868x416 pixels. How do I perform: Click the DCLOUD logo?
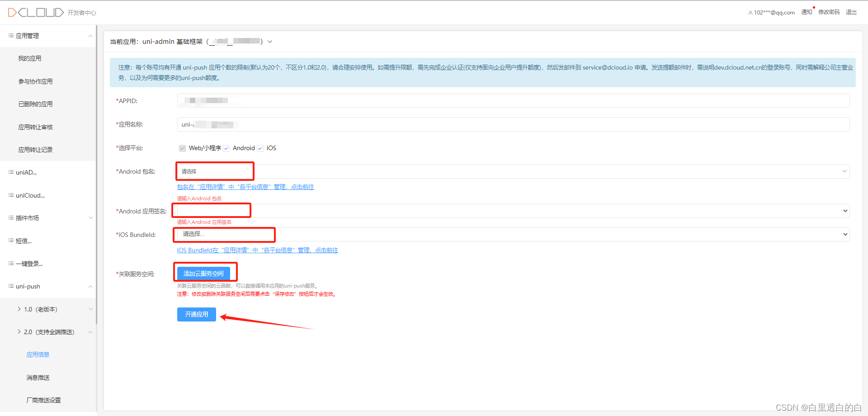tap(36, 12)
